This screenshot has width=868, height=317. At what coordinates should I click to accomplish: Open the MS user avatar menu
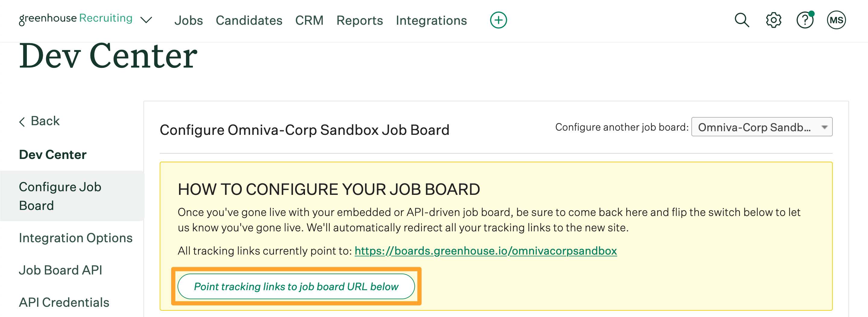[x=836, y=20]
